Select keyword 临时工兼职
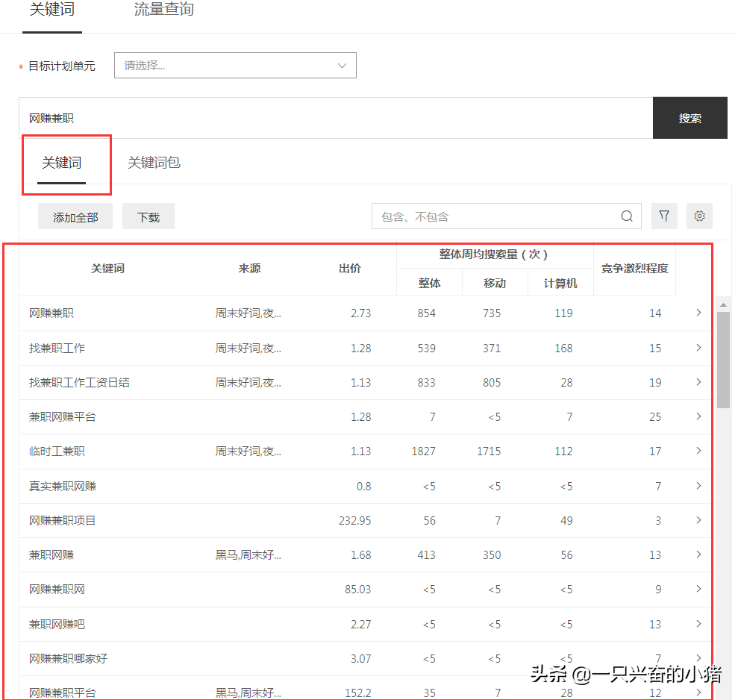 tap(57, 451)
